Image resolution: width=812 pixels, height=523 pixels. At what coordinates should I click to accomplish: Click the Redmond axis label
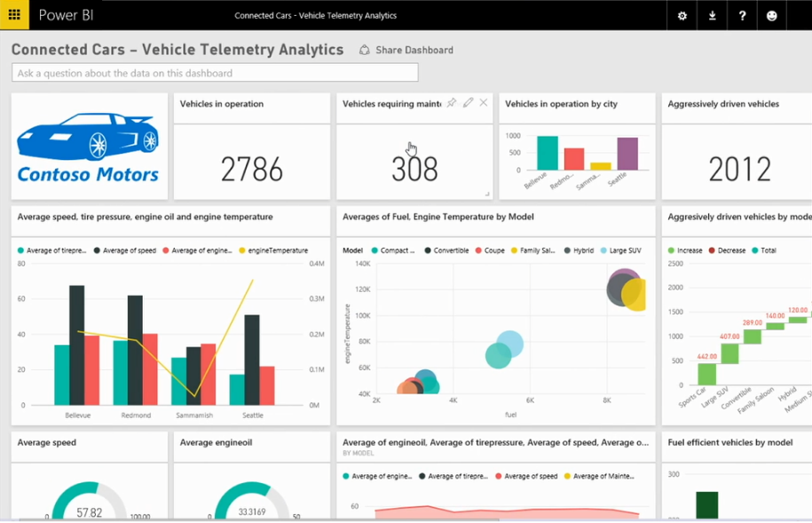click(x=136, y=416)
